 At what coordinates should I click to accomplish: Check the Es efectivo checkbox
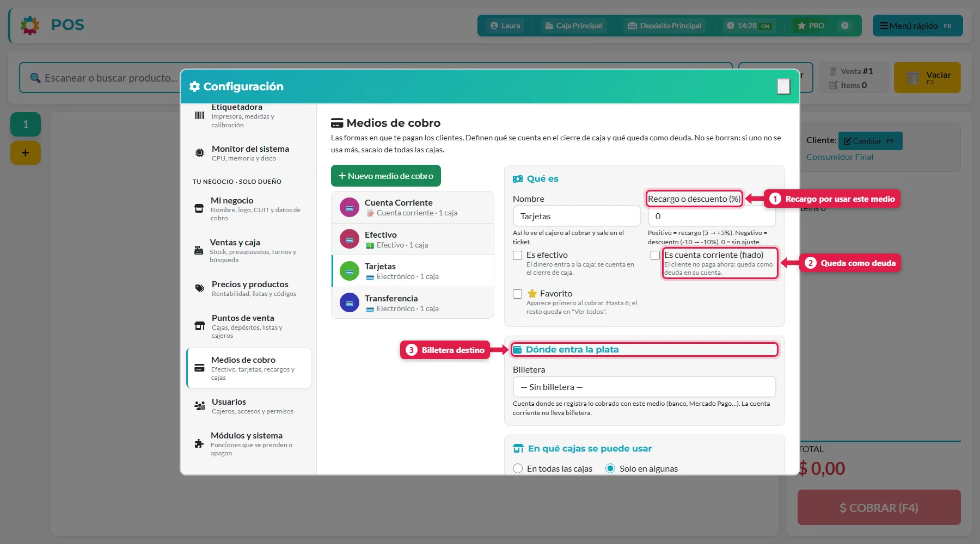click(x=518, y=255)
